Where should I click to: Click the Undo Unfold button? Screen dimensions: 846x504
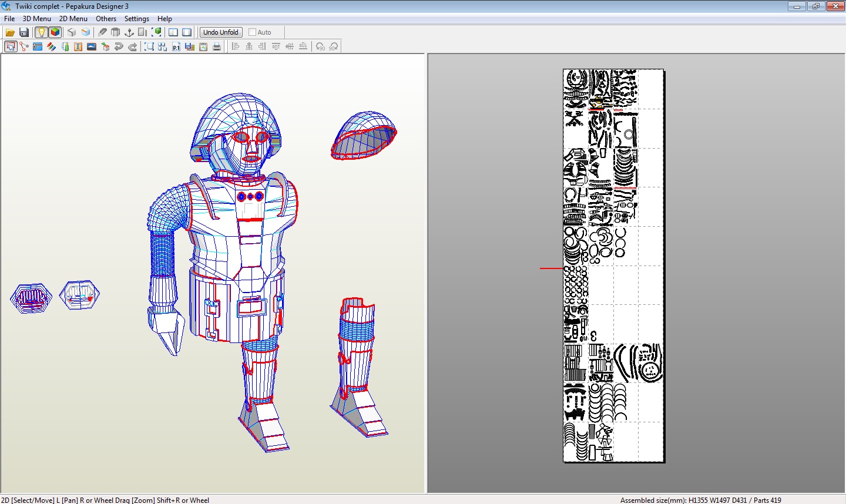[x=221, y=32]
